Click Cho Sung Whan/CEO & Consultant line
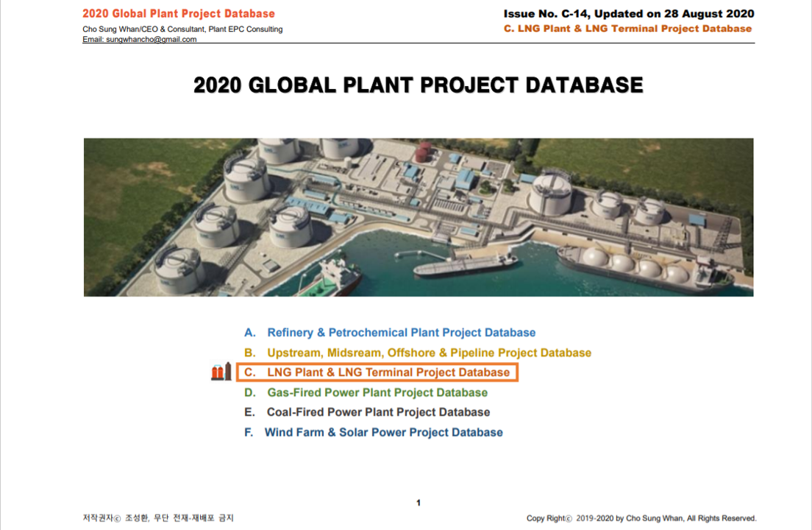 click(182, 29)
